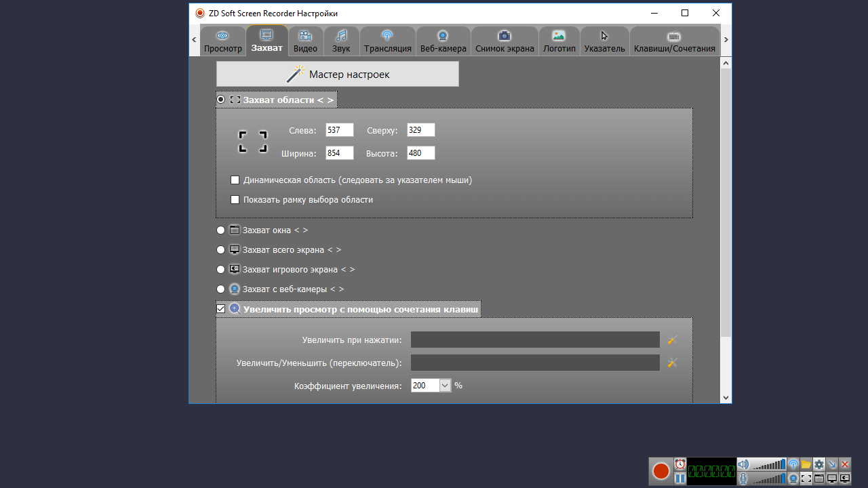Click the vertical scrollbar thumb
This screenshot has height=488, width=868.
(x=726, y=203)
